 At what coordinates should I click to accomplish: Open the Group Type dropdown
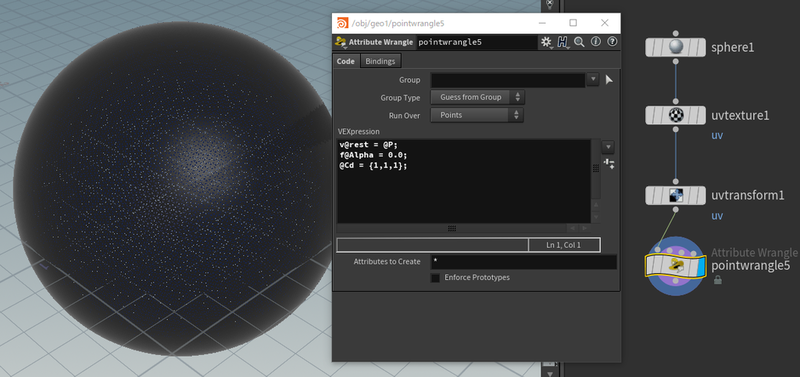click(478, 97)
